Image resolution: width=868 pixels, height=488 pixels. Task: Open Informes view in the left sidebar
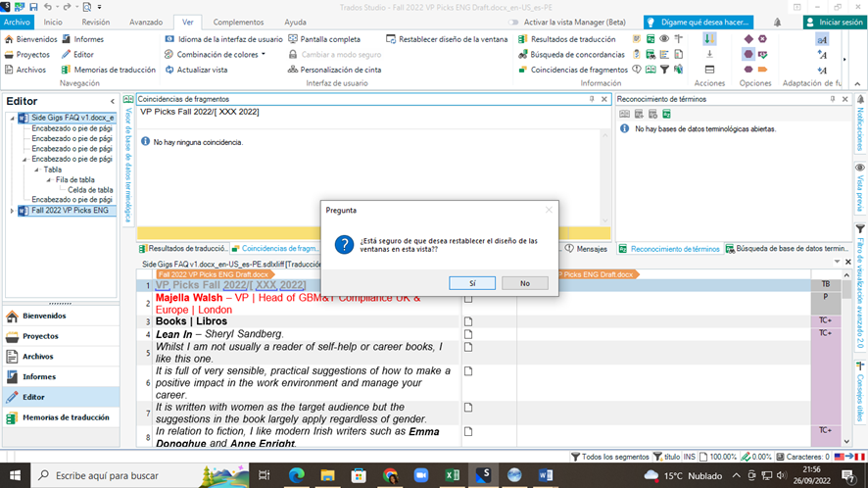(61, 376)
